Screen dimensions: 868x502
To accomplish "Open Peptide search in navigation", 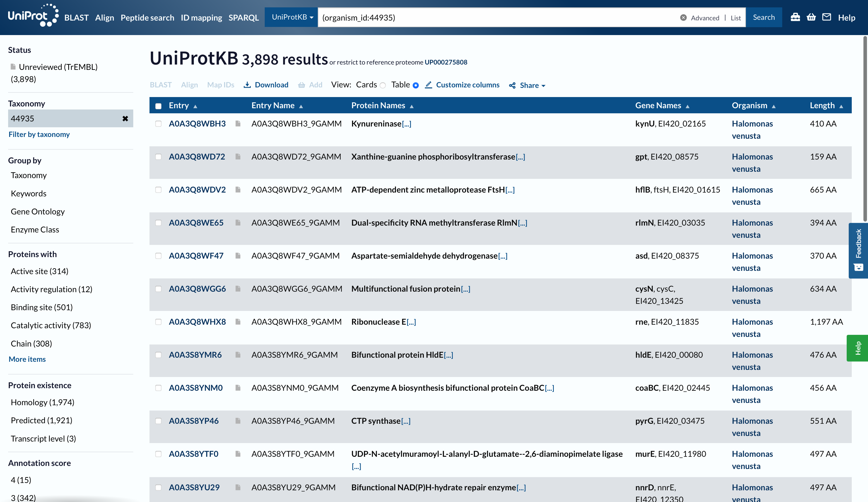I will (x=147, y=18).
